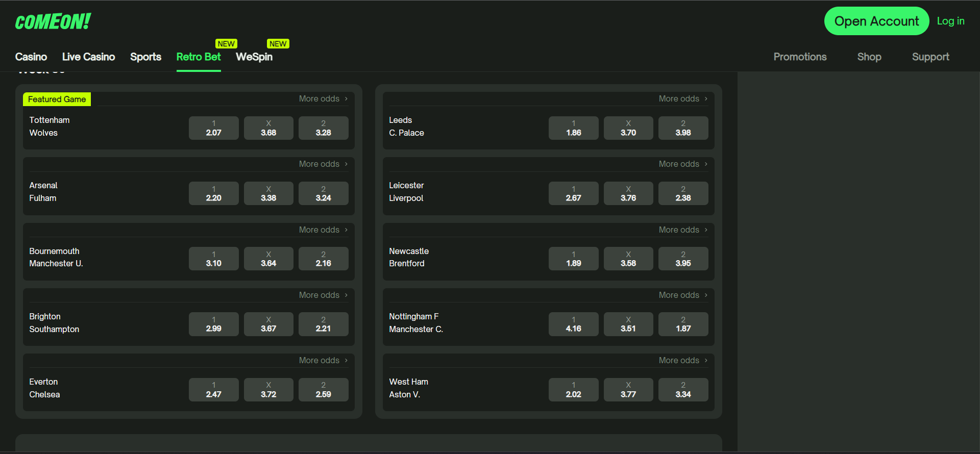Pick Aston V. win at 3.34

pyautogui.click(x=683, y=390)
